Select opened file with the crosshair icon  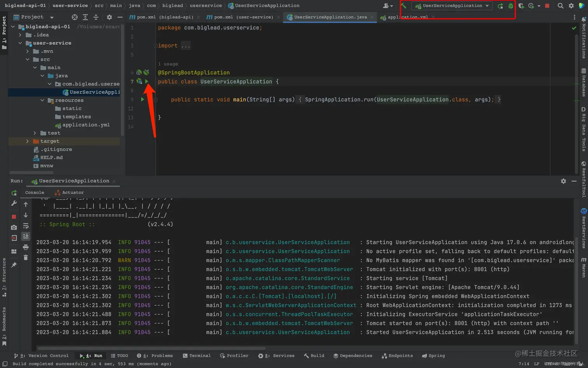[x=75, y=17]
